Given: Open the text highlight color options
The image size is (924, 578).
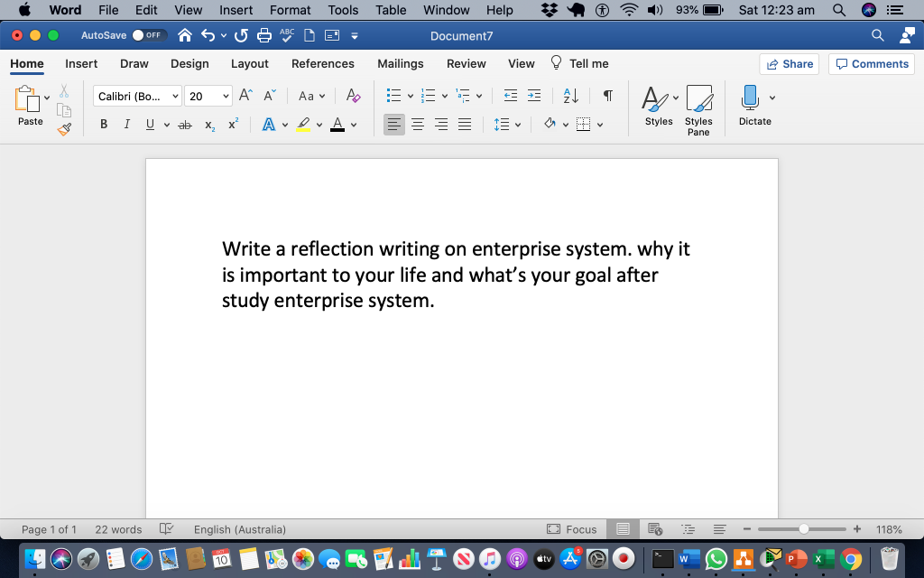Looking at the screenshot, I should pyautogui.click(x=318, y=124).
